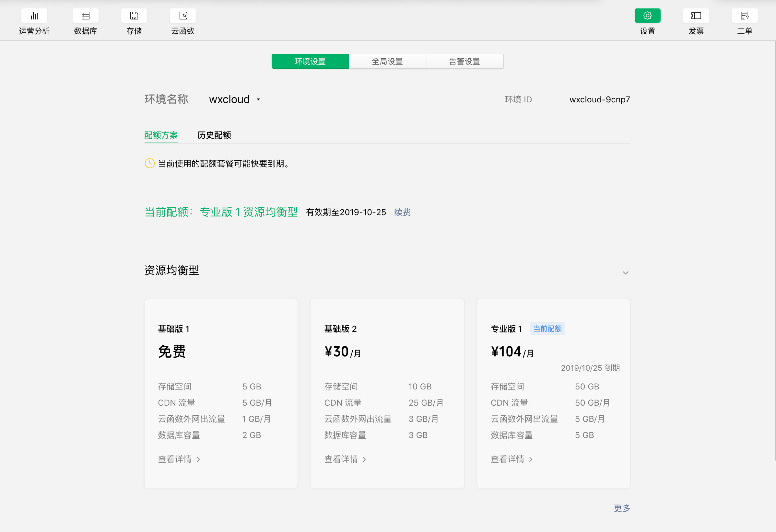Collapse the 资源均衡型 section chevron
Image resolution: width=776 pixels, height=532 pixels.
point(625,273)
